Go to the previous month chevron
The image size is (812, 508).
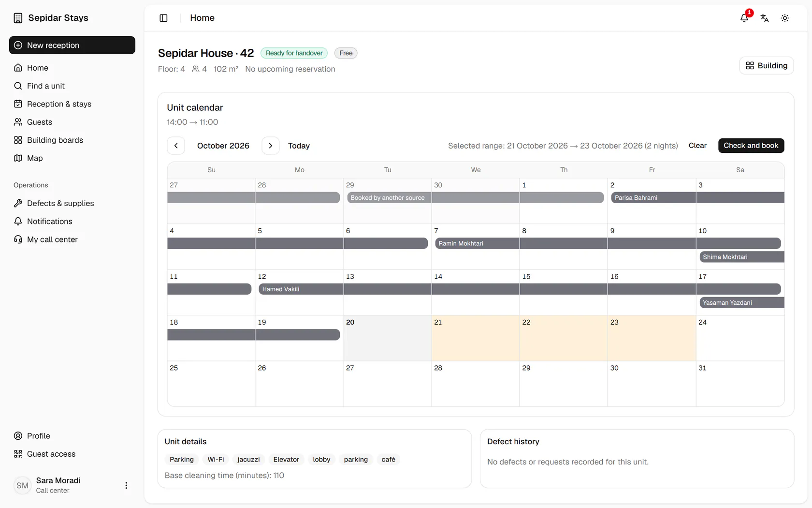[x=176, y=146]
